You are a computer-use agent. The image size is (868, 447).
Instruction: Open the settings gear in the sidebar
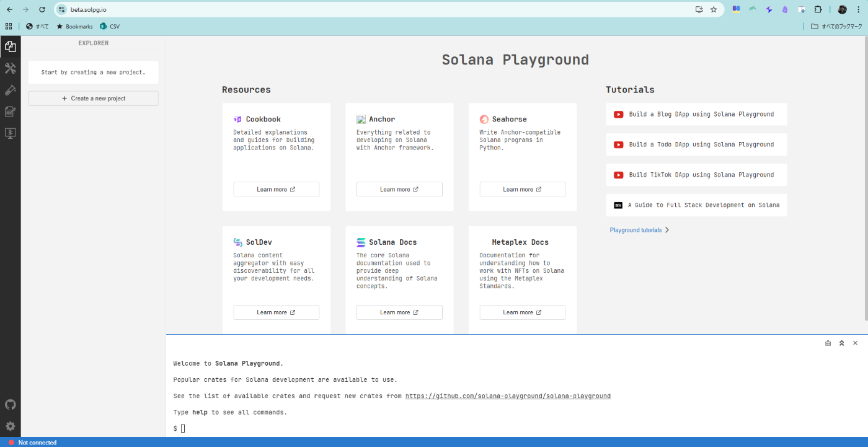[10, 427]
